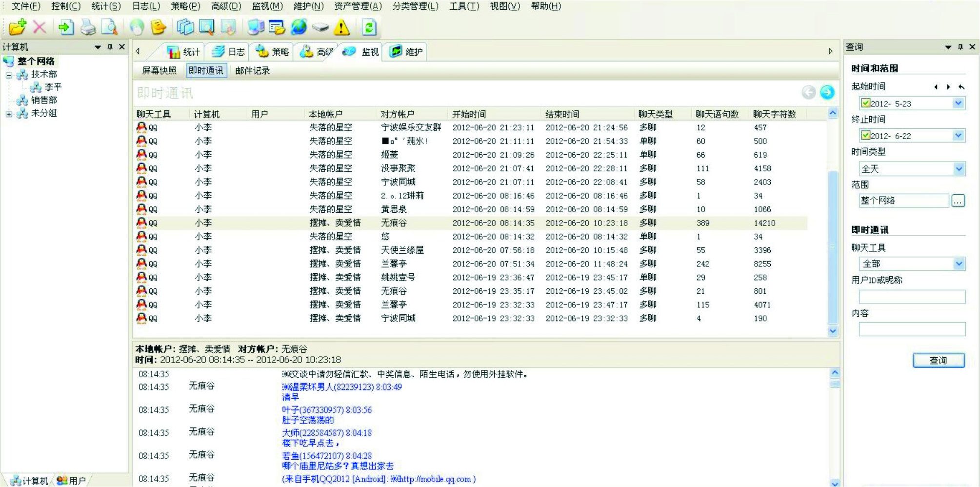Click the red X delete icon
This screenshot has width=980, height=487.
[40, 27]
